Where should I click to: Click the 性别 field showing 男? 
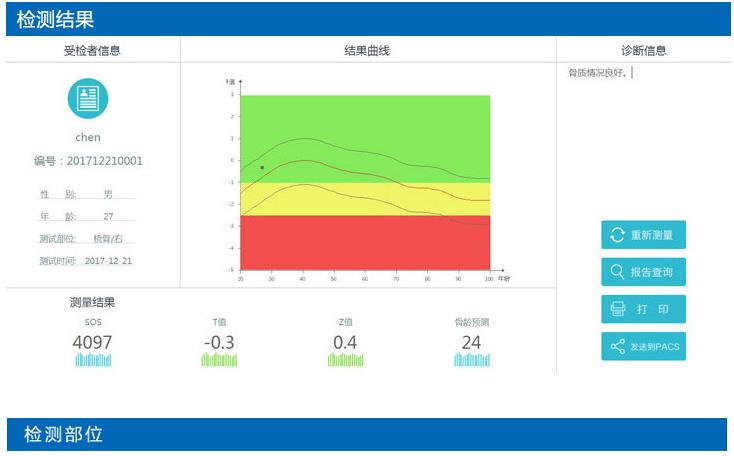(x=108, y=194)
